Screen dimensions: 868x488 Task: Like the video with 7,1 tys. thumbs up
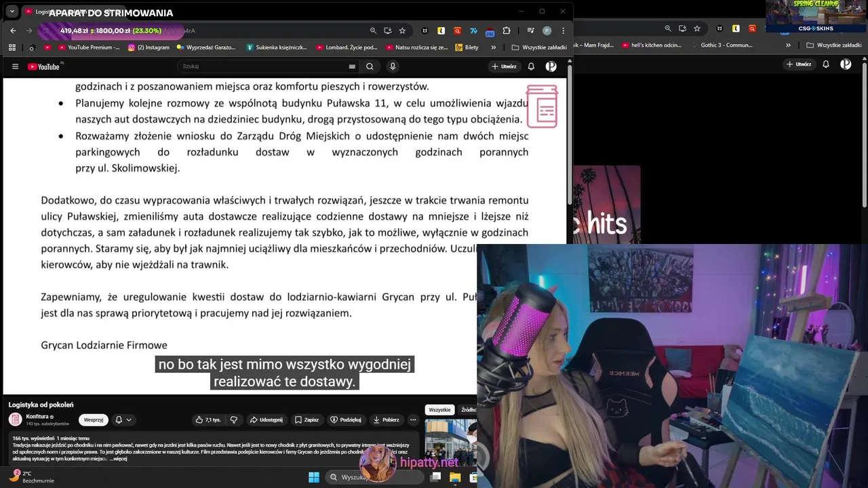point(208,420)
